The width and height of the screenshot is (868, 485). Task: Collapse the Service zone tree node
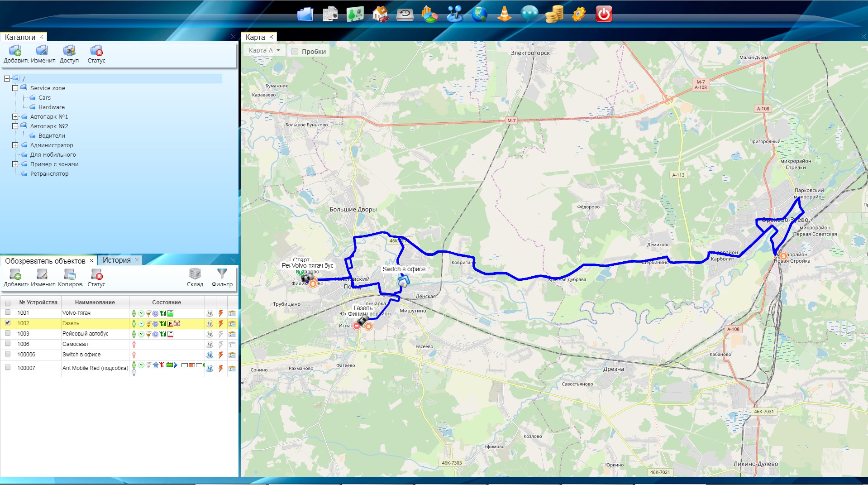click(x=15, y=88)
